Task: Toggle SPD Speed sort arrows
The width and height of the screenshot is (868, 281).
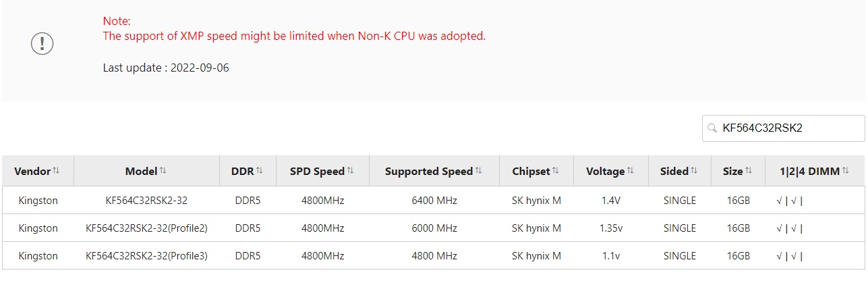Action: 350,171
